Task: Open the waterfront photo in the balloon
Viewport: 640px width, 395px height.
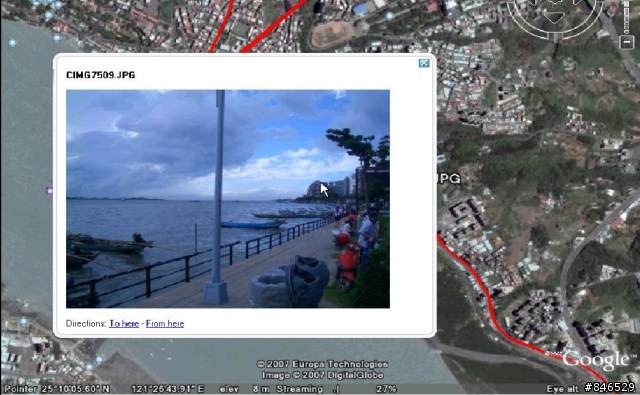Action: (x=228, y=199)
